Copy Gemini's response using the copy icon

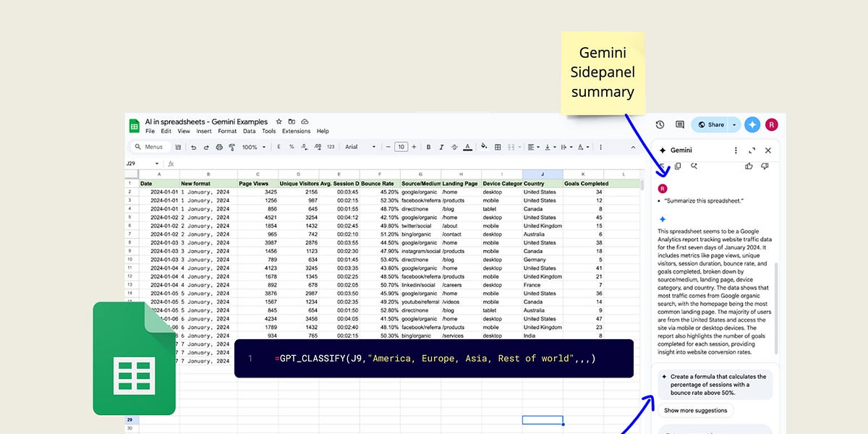point(678,166)
